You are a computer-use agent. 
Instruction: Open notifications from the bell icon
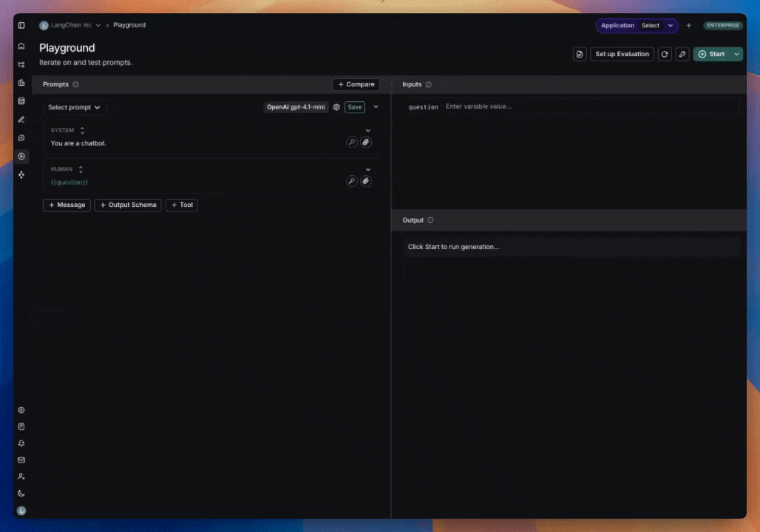pos(21,443)
